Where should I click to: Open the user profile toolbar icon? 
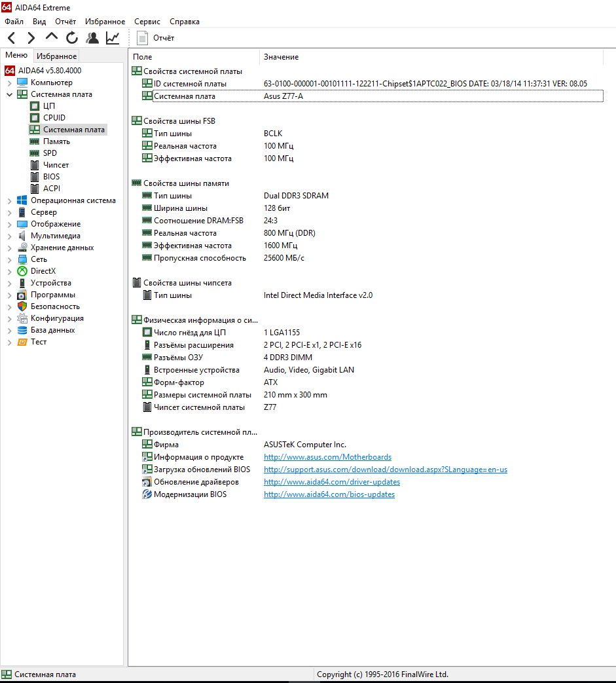click(x=92, y=38)
